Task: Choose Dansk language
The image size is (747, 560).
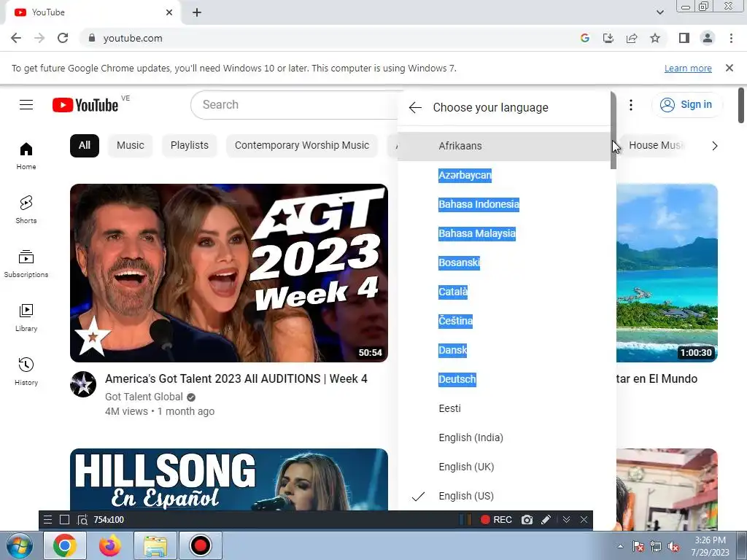Action: click(504, 350)
